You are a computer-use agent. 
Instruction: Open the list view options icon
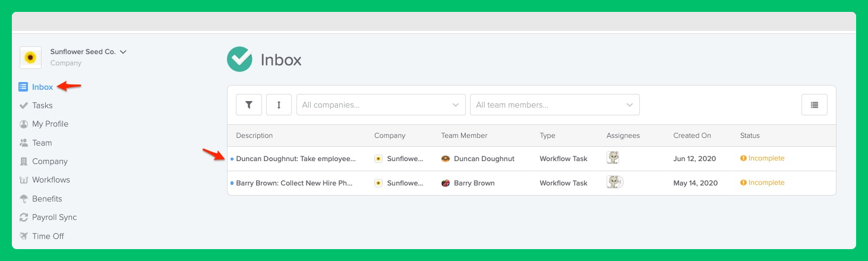point(815,105)
